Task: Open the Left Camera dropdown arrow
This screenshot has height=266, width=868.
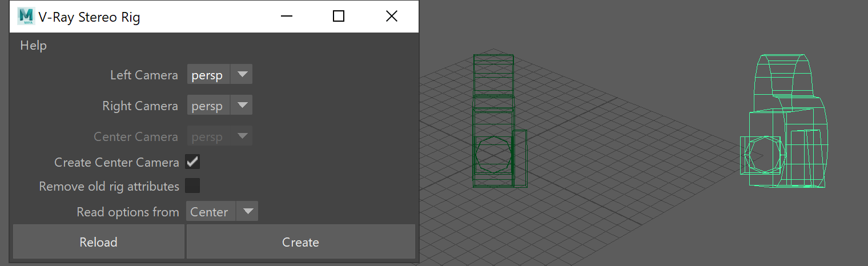Action: [242, 75]
